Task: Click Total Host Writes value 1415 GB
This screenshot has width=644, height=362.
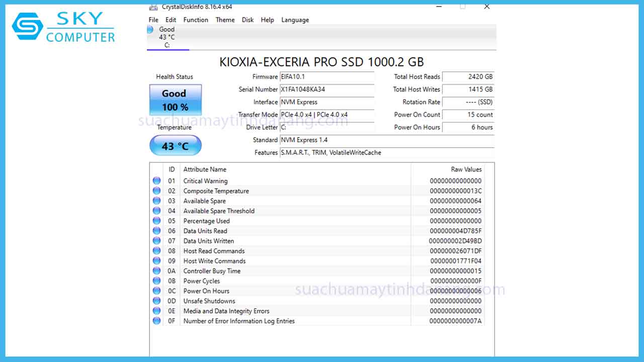Action: (x=468, y=89)
